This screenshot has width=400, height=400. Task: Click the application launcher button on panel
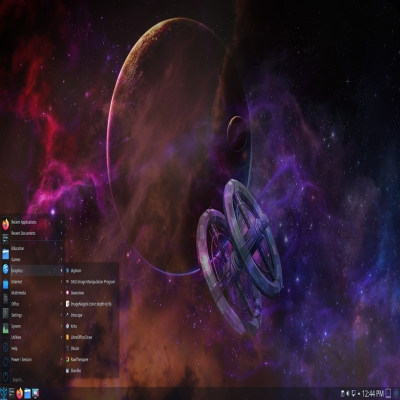4,393
